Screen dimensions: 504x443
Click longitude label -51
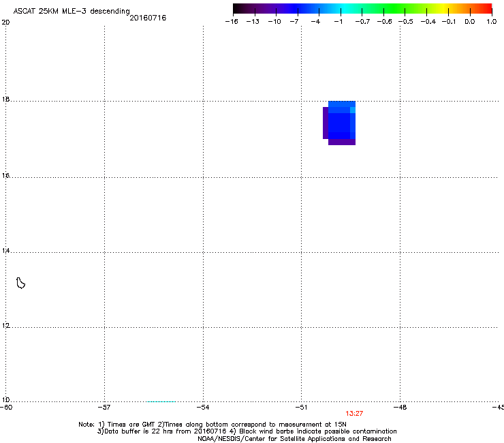pos(301,408)
